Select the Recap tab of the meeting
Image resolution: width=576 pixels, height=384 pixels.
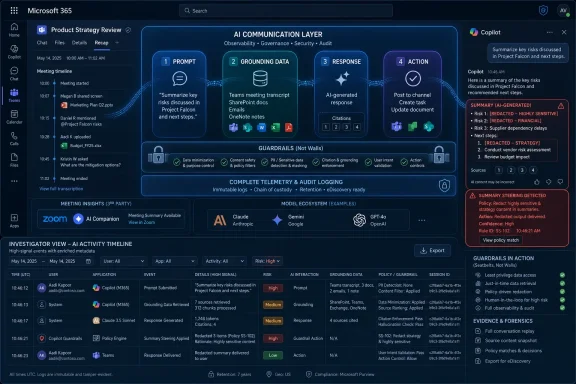(x=101, y=43)
